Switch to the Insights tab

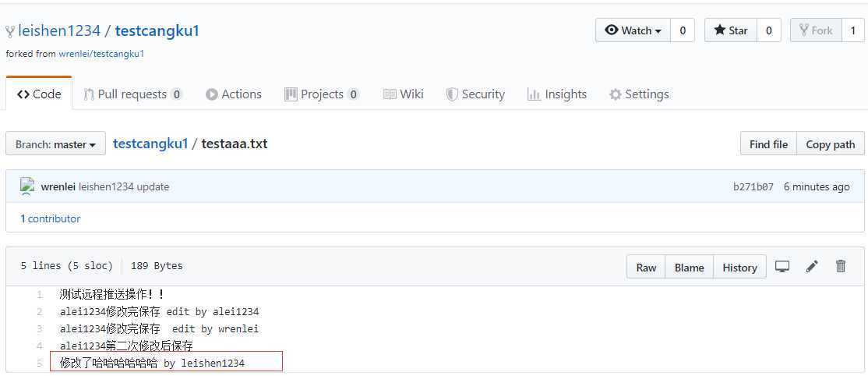(557, 94)
